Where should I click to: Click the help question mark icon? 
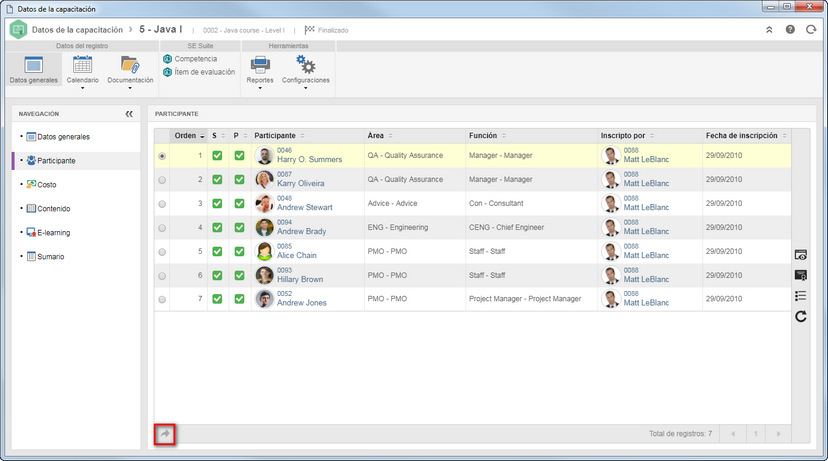pyautogui.click(x=790, y=30)
